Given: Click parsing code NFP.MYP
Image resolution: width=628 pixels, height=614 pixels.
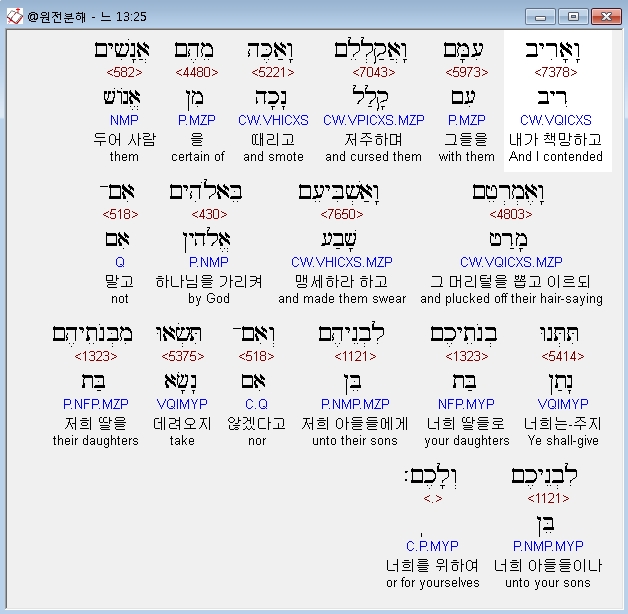Looking at the screenshot, I should [x=466, y=404].
